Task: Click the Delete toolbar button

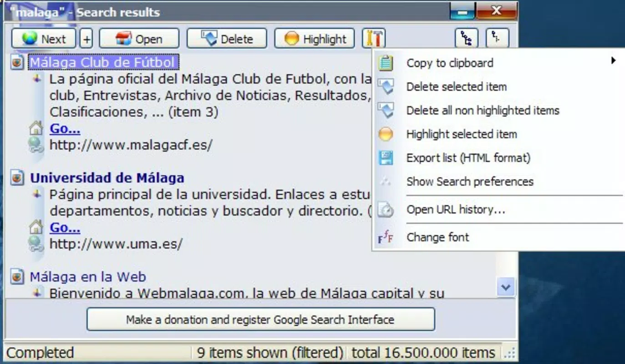Action: pyautogui.click(x=227, y=39)
